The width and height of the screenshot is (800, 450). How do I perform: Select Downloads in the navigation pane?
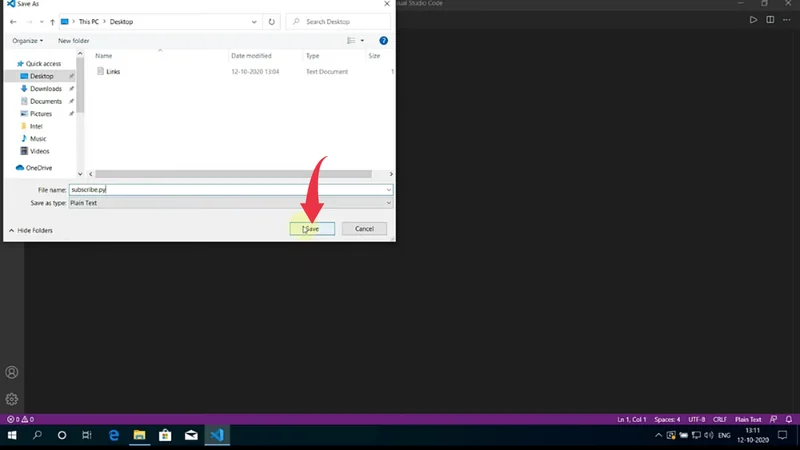pyautogui.click(x=46, y=89)
